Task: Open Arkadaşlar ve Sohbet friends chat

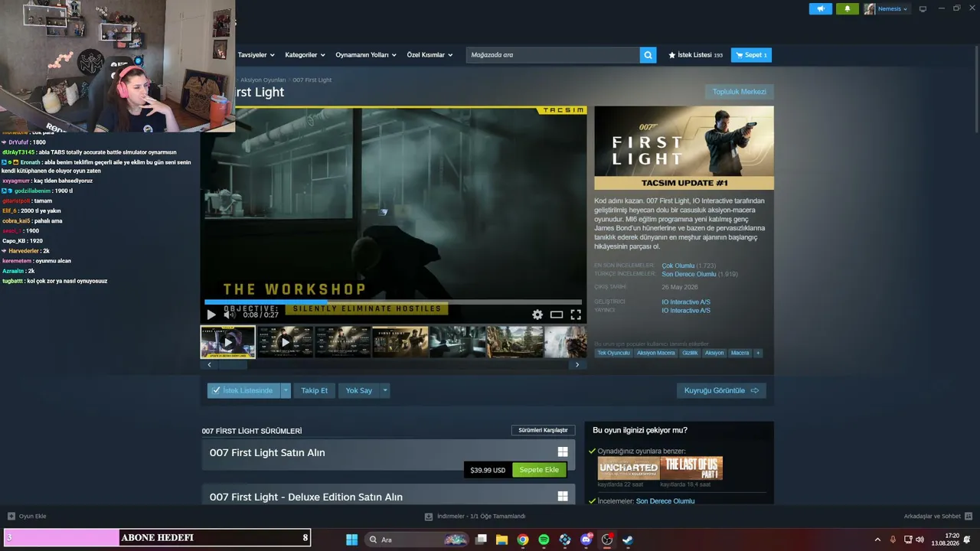Action: tap(938, 517)
